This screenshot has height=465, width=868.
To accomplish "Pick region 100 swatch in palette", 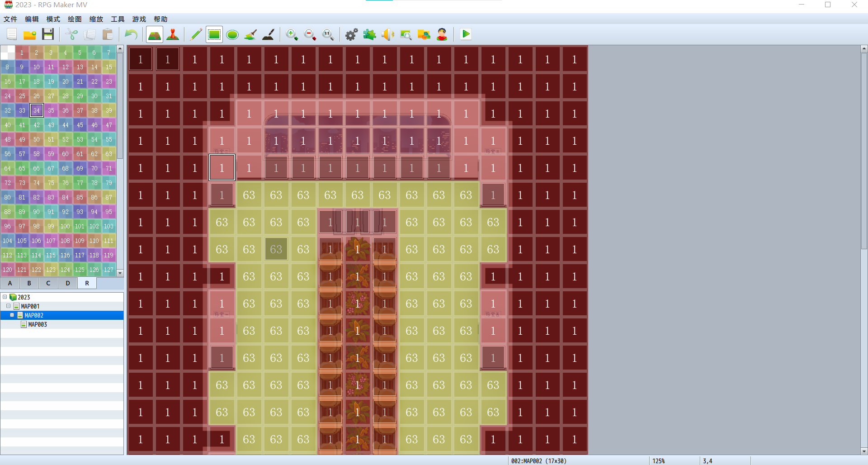I will click(66, 226).
